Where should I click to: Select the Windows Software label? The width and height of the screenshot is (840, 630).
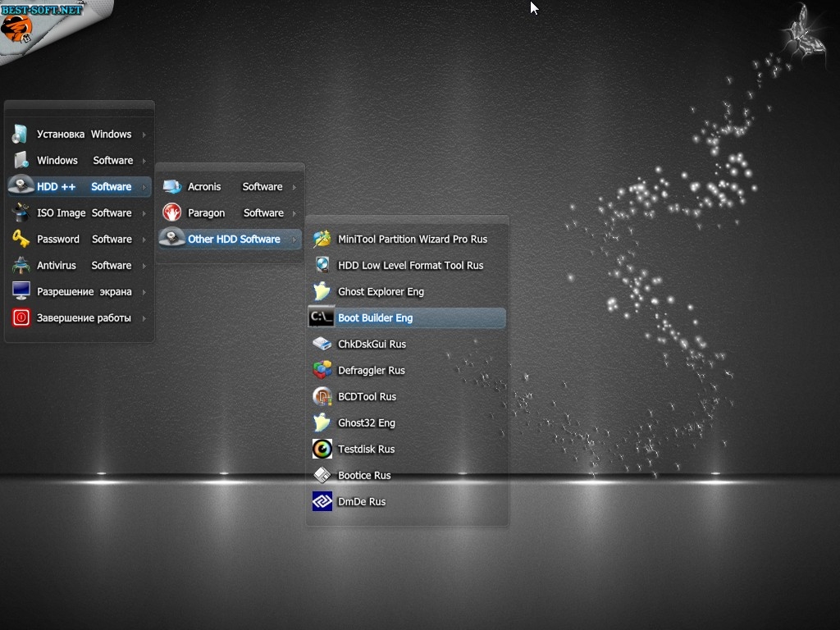tap(84, 160)
